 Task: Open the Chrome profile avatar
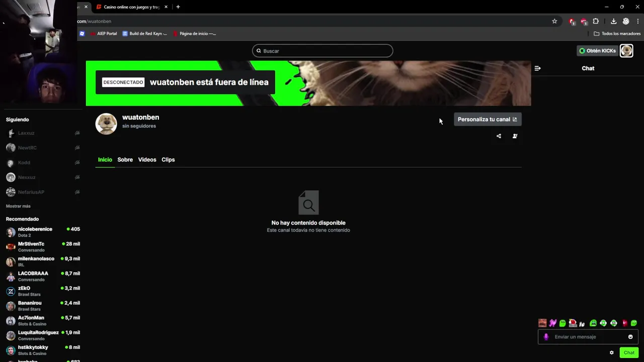[626, 21]
